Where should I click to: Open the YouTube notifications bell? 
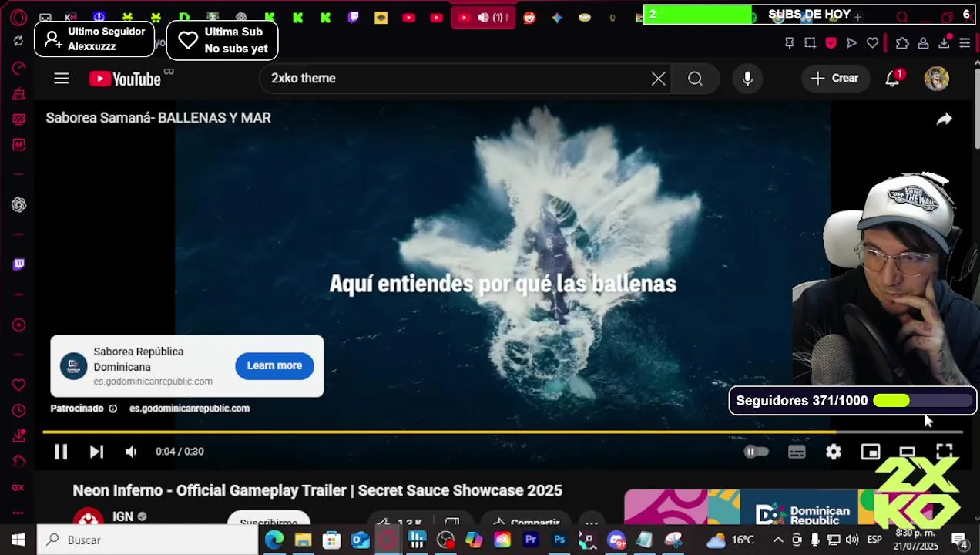(893, 78)
